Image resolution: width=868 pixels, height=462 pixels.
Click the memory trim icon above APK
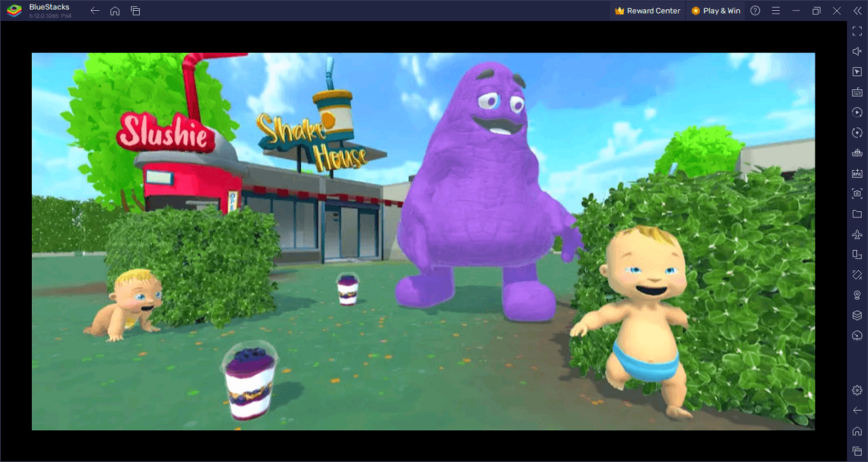coord(857,153)
